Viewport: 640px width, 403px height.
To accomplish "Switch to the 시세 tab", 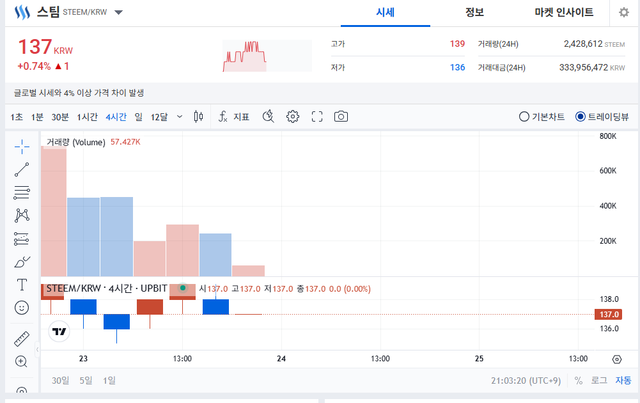I will coord(385,13).
